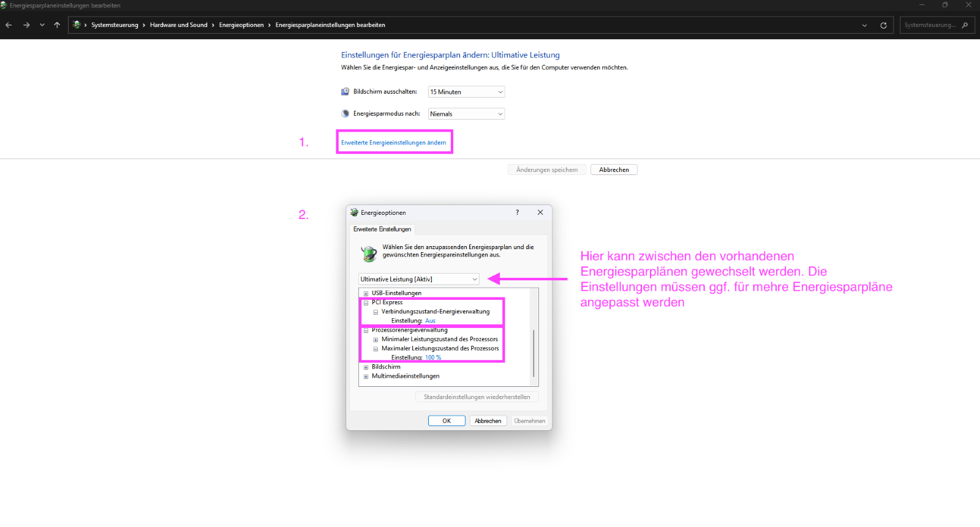Open Erweiterte Energieeinstellungen ändern link
The width and height of the screenshot is (980, 527).
pyautogui.click(x=393, y=143)
